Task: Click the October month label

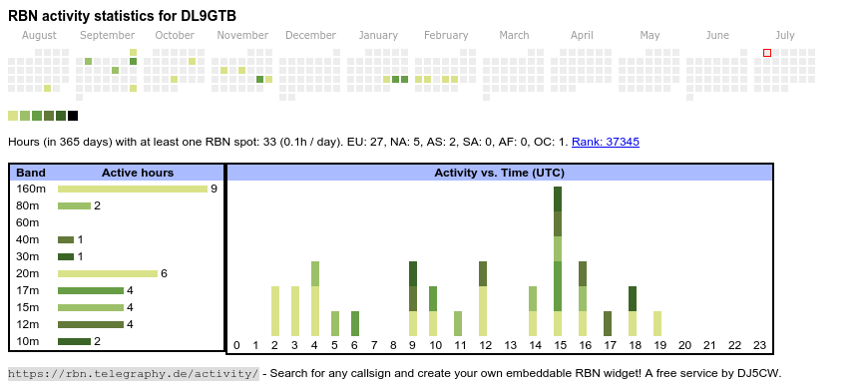Action: tap(175, 35)
